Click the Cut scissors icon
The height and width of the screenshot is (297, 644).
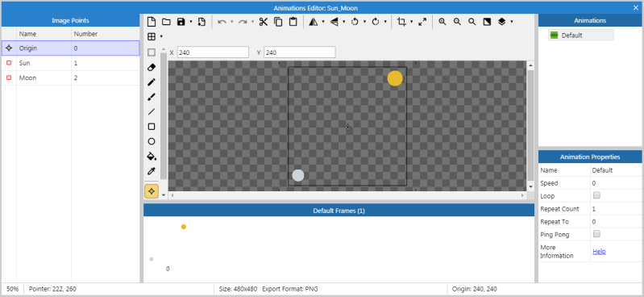(264, 22)
